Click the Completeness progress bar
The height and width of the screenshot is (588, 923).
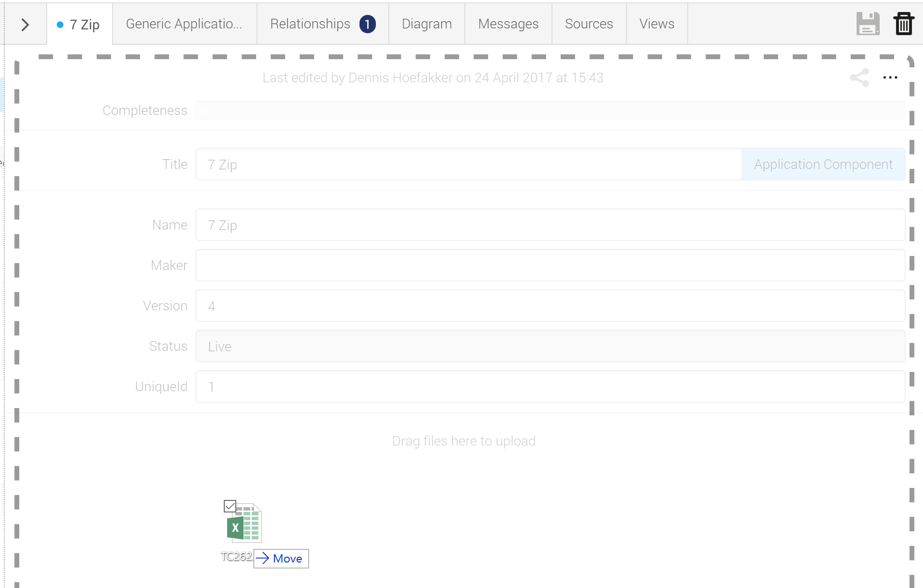tap(550, 111)
